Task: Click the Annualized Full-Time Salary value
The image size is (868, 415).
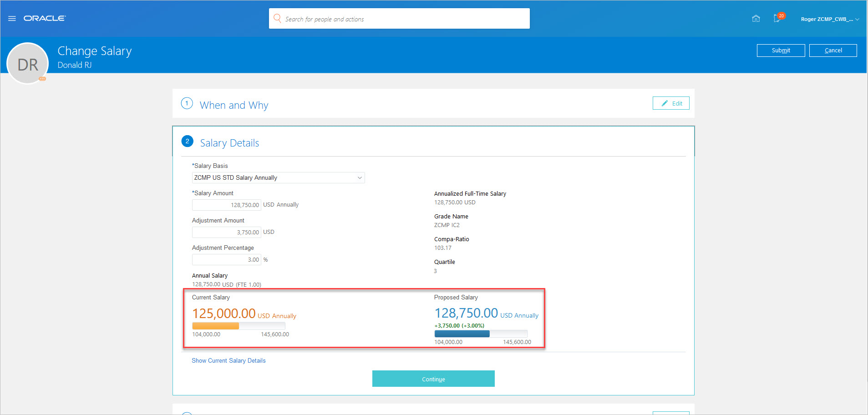Action: point(455,202)
